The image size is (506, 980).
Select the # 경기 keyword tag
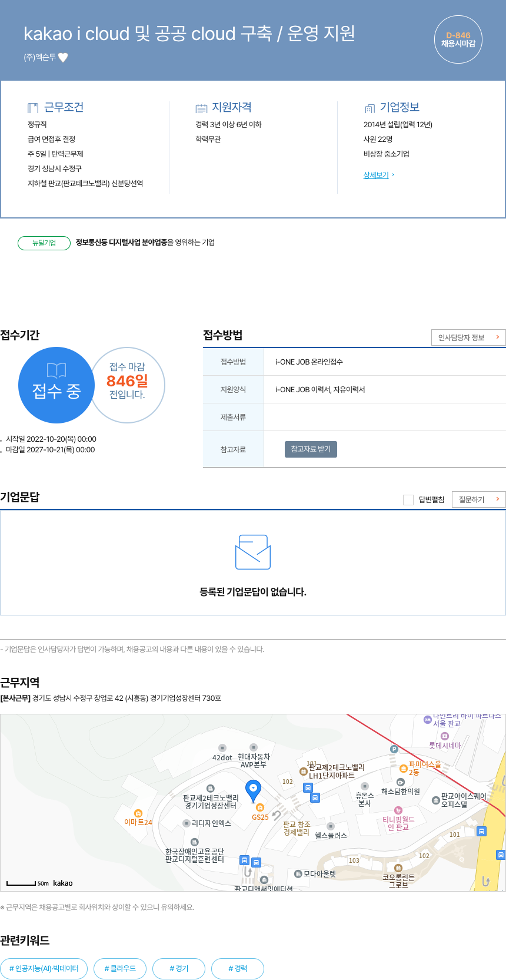(x=179, y=969)
